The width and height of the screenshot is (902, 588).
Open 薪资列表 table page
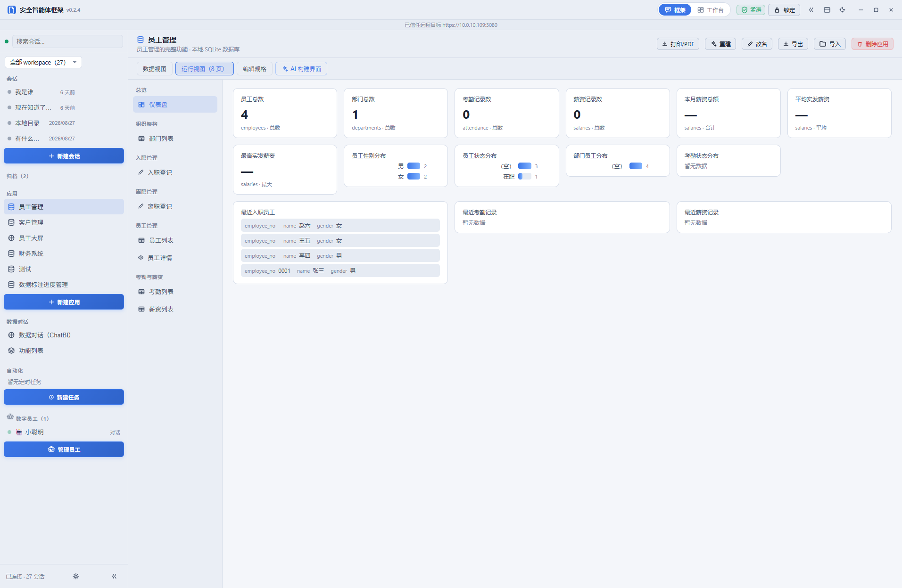click(175, 309)
